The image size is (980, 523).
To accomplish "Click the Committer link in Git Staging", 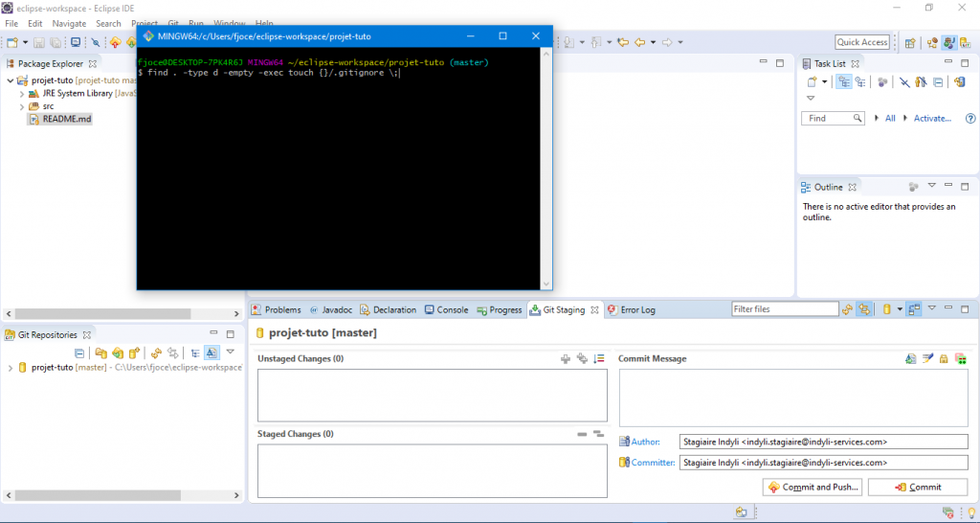I will coord(653,463).
